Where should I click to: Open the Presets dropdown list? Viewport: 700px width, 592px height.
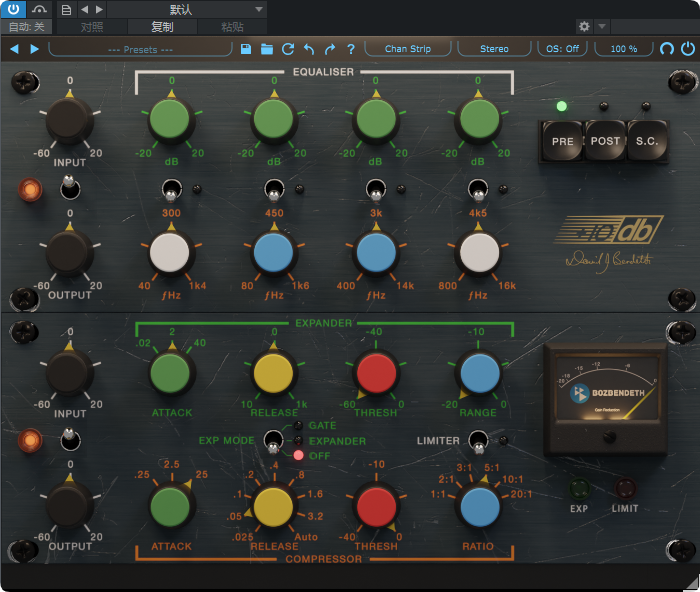coord(140,49)
